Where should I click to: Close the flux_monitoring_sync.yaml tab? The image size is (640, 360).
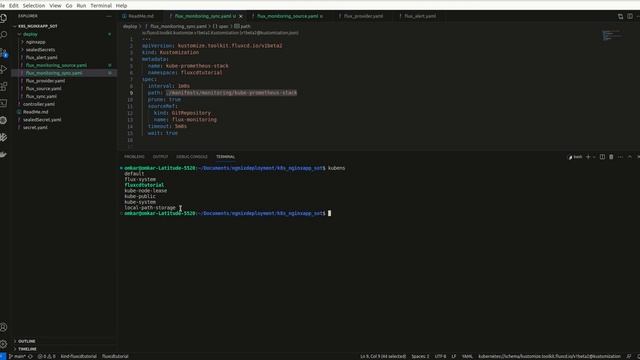click(x=241, y=16)
